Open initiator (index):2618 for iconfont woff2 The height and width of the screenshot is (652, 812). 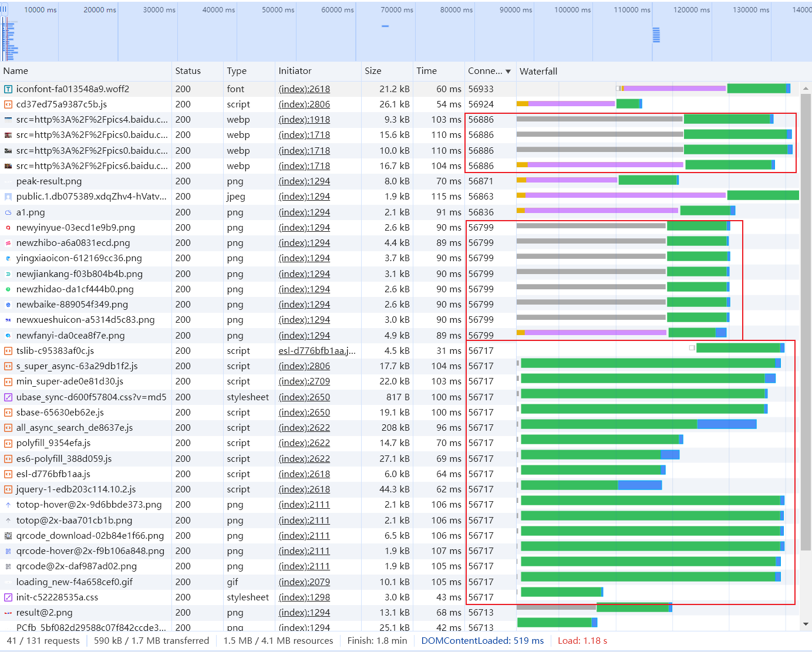[304, 89]
